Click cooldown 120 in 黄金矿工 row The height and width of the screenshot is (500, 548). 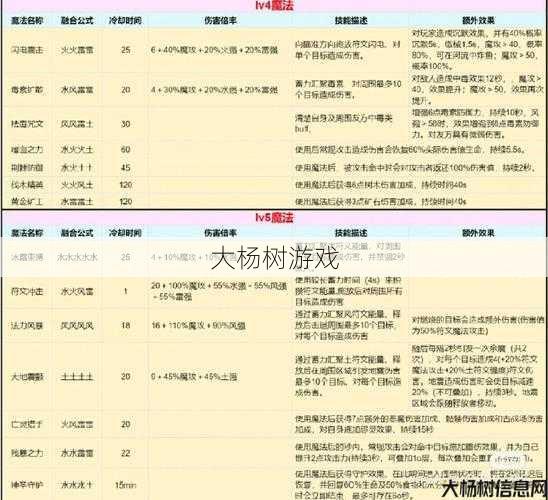tap(125, 202)
